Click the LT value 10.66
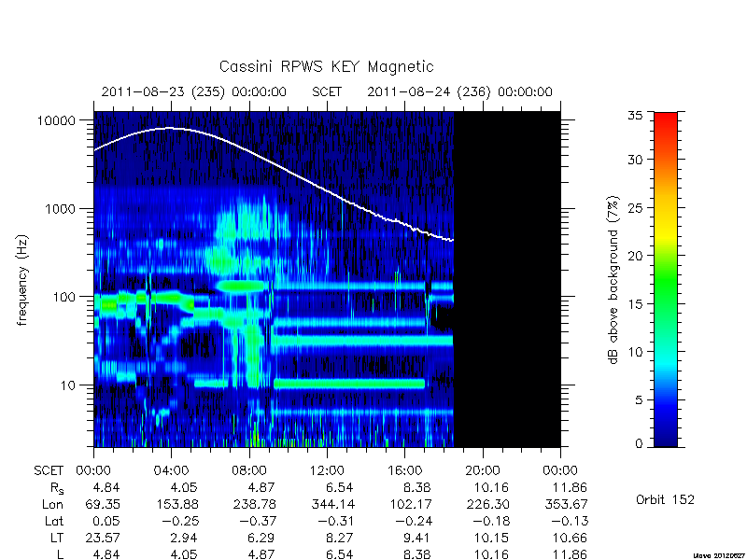This screenshot has height=560, width=747. (x=570, y=538)
